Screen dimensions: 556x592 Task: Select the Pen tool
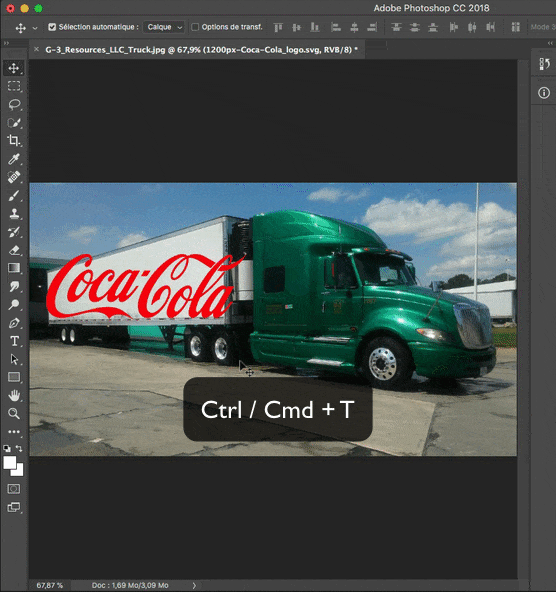pyautogui.click(x=14, y=323)
